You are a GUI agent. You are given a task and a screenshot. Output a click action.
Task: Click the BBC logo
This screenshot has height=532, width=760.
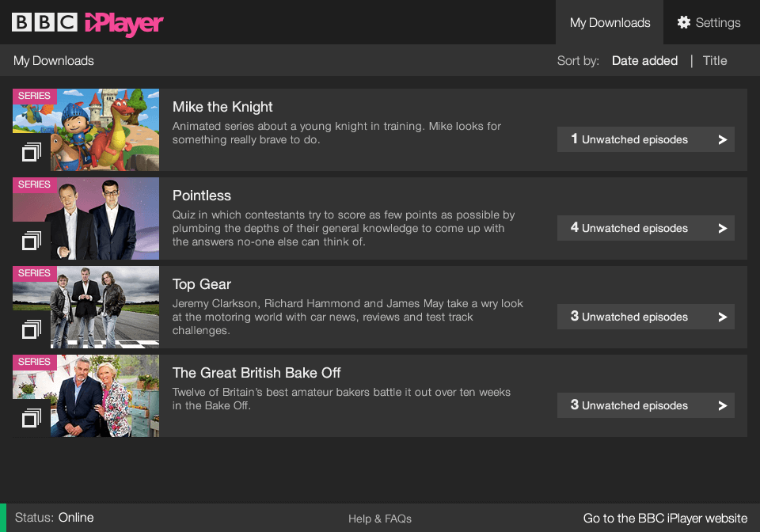[x=44, y=22]
